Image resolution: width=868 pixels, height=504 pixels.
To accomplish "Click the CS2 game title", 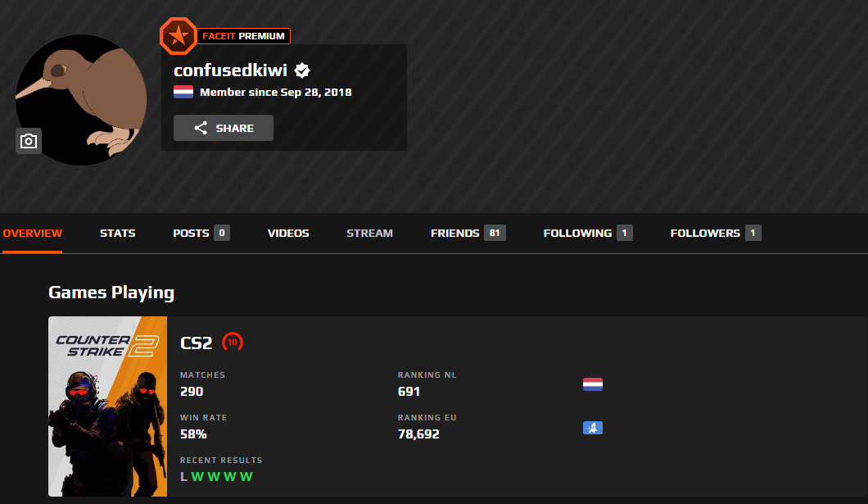I will click(196, 343).
